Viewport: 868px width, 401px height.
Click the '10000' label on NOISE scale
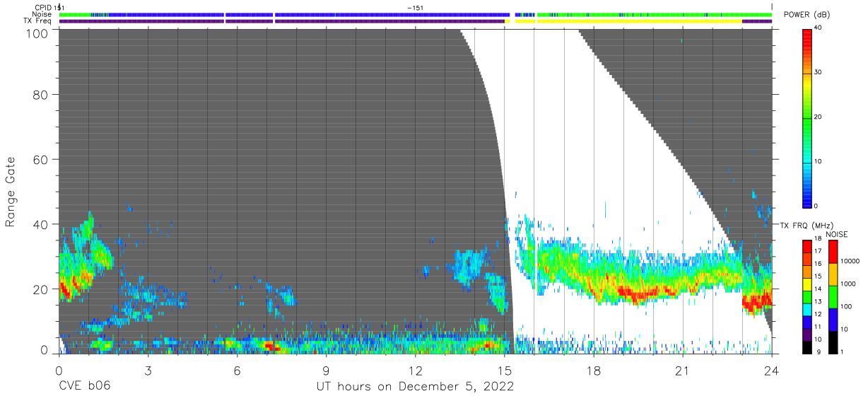pos(851,262)
